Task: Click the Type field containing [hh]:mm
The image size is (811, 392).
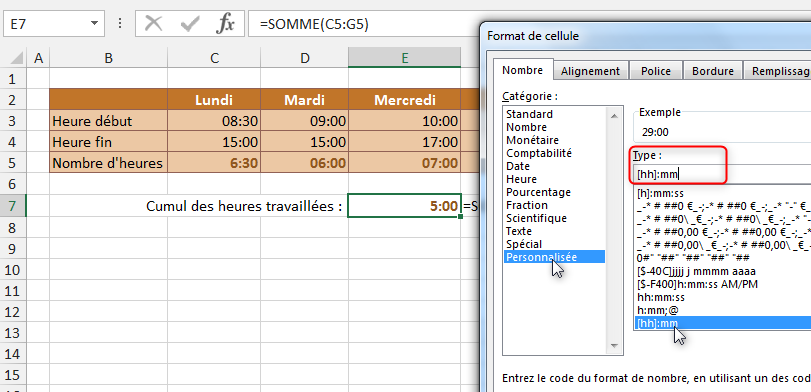Action: click(722, 174)
